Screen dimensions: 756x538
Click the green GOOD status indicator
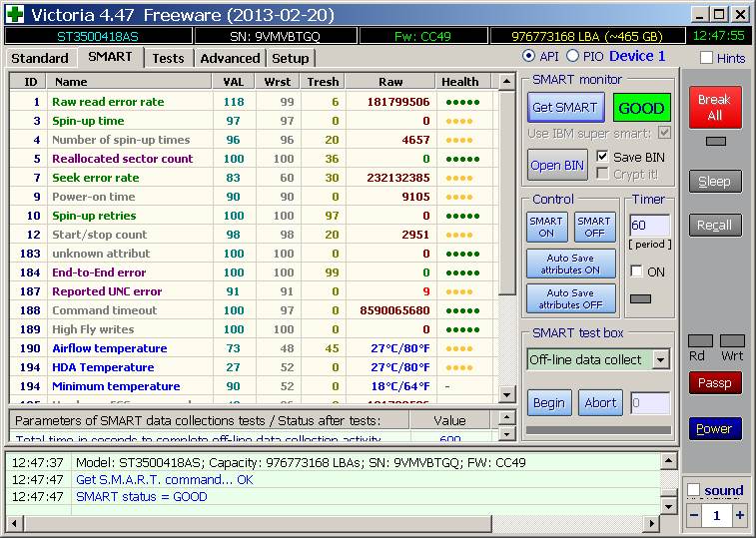coord(641,108)
